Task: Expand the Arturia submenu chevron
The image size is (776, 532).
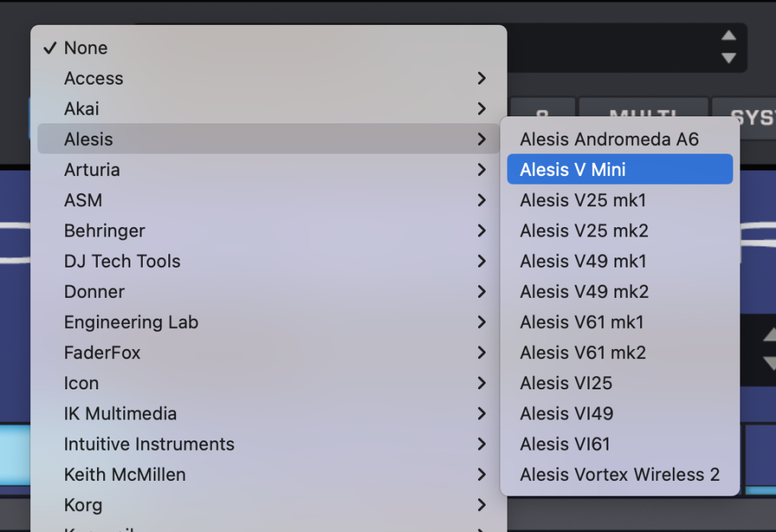Action: [x=482, y=170]
